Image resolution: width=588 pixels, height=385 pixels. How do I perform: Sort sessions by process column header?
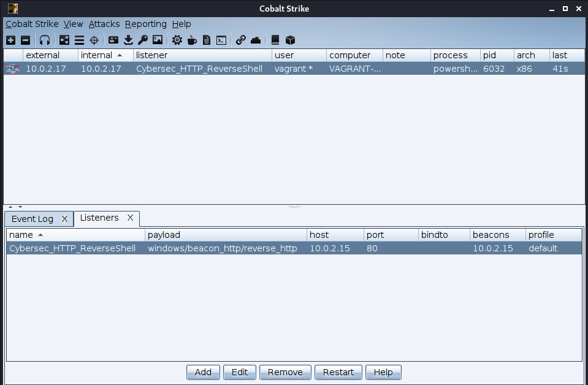455,55
